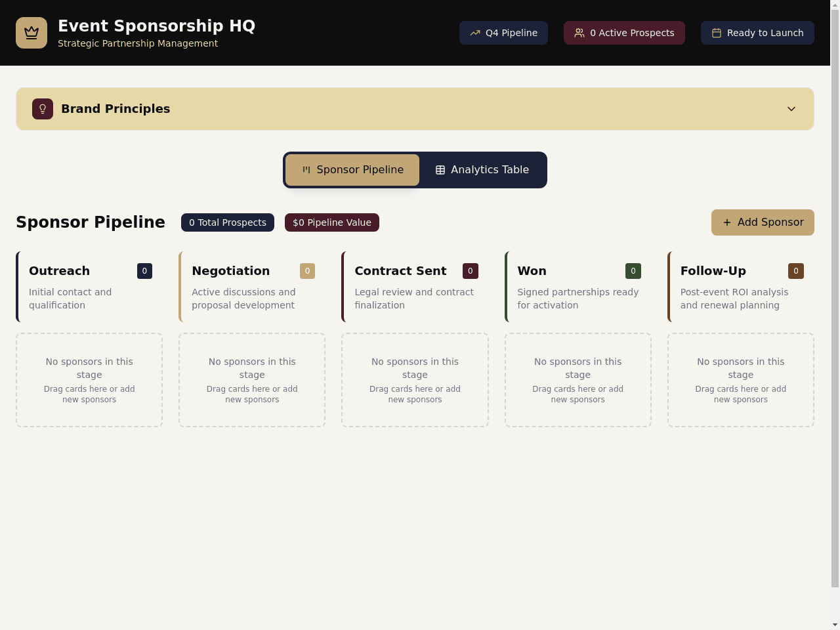The width and height of the screenshot is (840, 630).
Task: Click the crown logo icon
Action: 31,33
